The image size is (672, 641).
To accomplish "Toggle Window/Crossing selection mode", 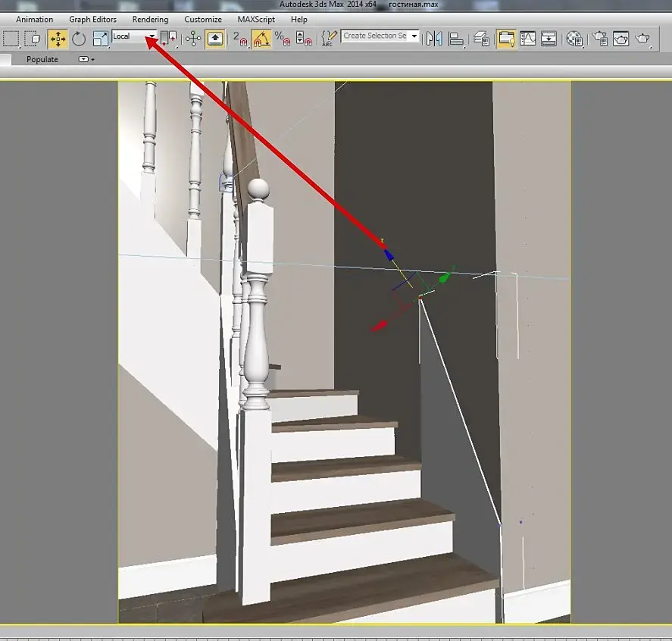I will tap(33, 39).
